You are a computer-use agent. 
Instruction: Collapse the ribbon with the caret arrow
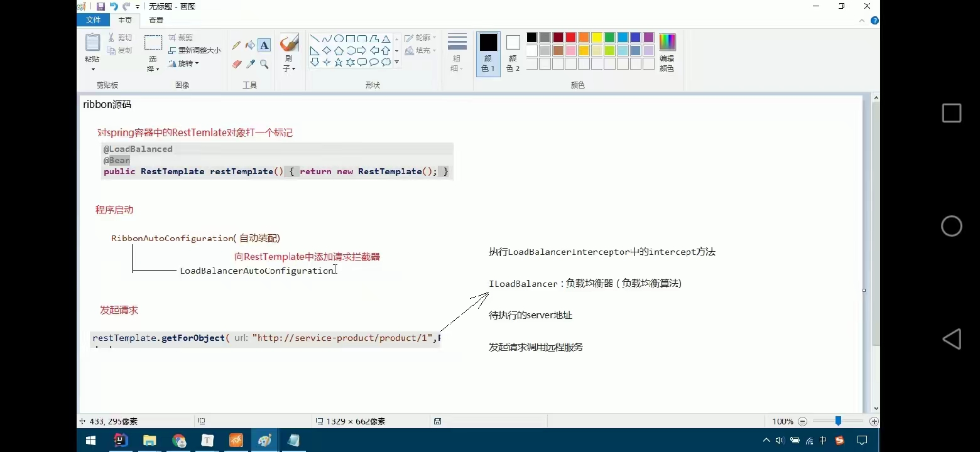863,21
